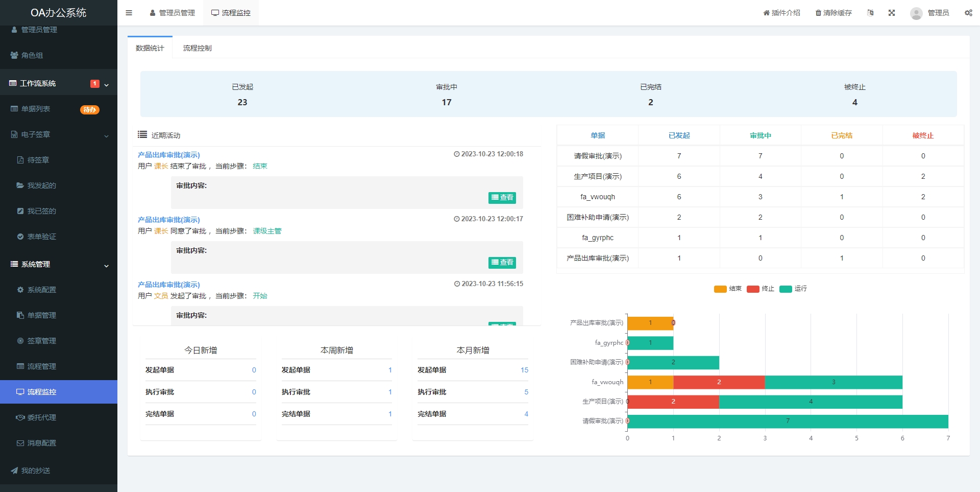The image size is (980, 492).
Task: Click the 文员 user name in activity
Action: click(x=161, y=296)
